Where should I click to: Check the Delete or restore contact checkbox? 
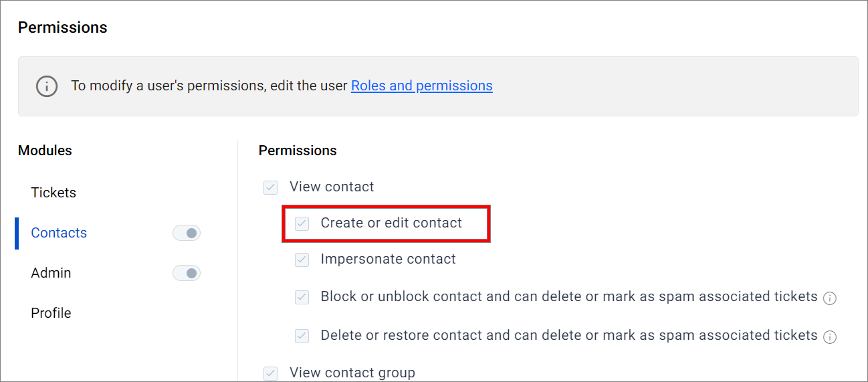pyautogui.click(x=302, y=336)
